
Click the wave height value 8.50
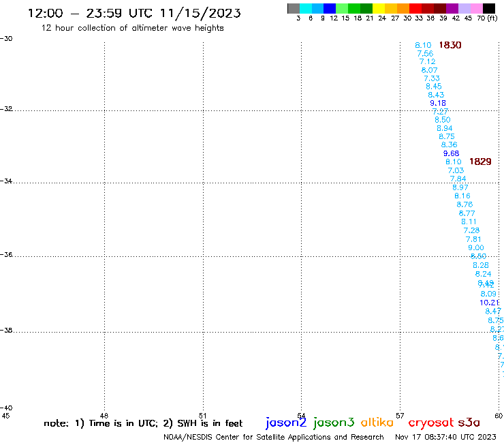[443, 120]
